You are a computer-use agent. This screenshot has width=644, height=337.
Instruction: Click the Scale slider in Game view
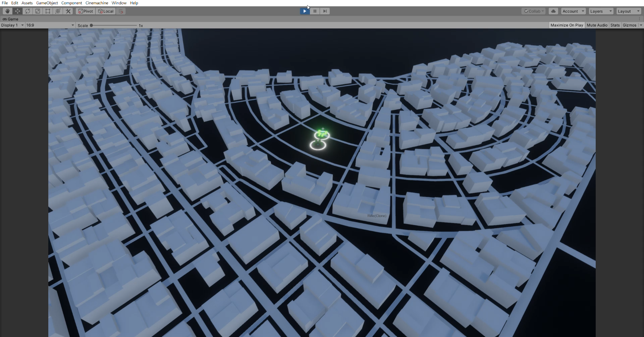click(x=114, y=26)
